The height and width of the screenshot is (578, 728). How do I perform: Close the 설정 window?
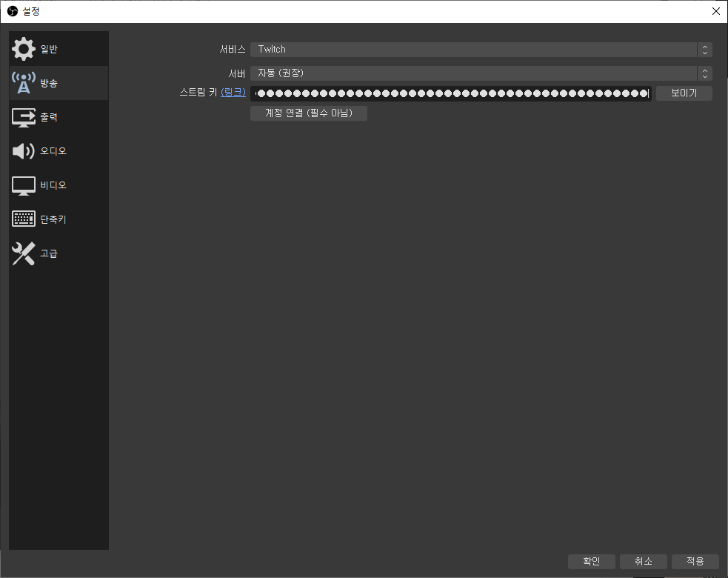click(716, 11)
